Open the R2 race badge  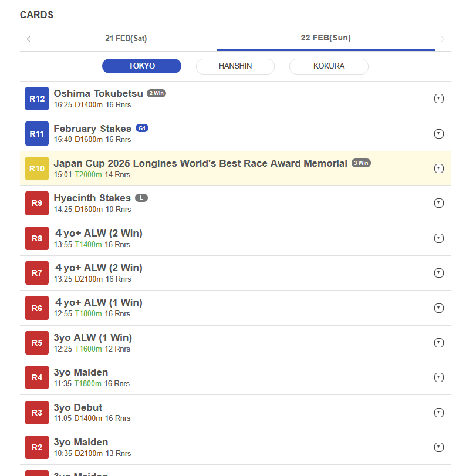37,447
